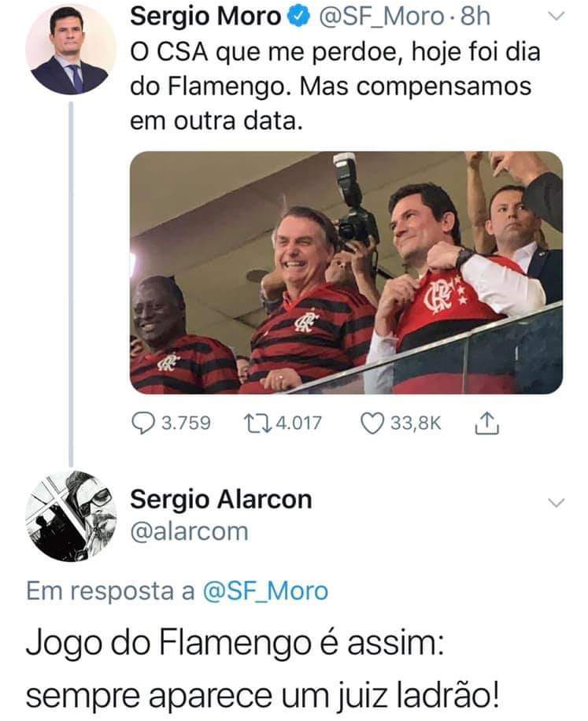Click the Sergio Moro display name
Image resolution: width=588 pixels, height=721 pixels.
(x=205, y=17)
